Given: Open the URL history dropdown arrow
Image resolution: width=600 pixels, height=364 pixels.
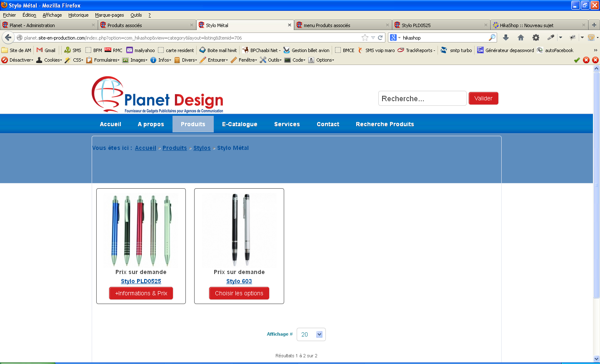Looking at the screenshot, I should click(373, 37).
